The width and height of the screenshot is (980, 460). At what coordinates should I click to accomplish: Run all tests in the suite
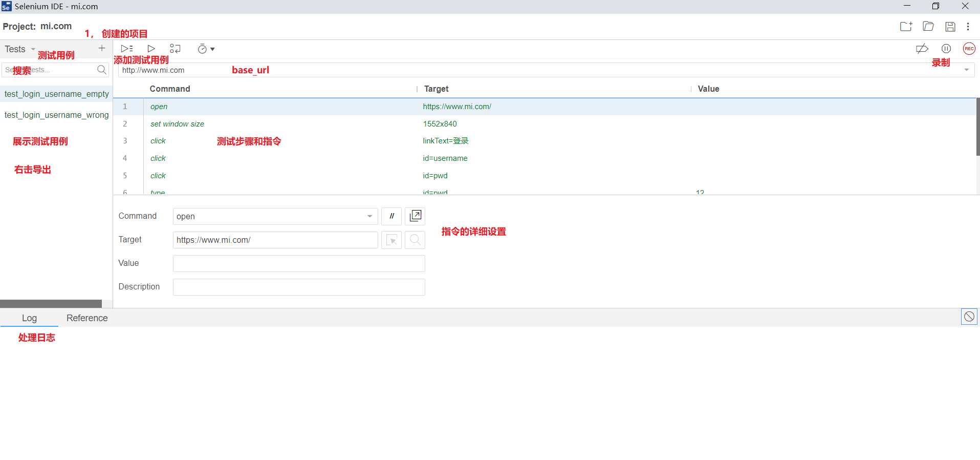[x=127, y=49]
